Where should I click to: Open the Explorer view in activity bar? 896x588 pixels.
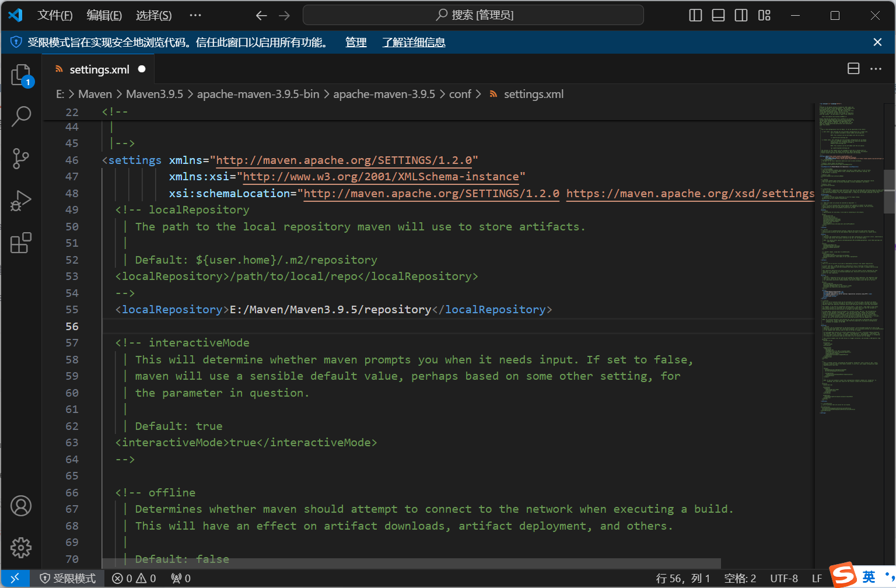point(21,75)
